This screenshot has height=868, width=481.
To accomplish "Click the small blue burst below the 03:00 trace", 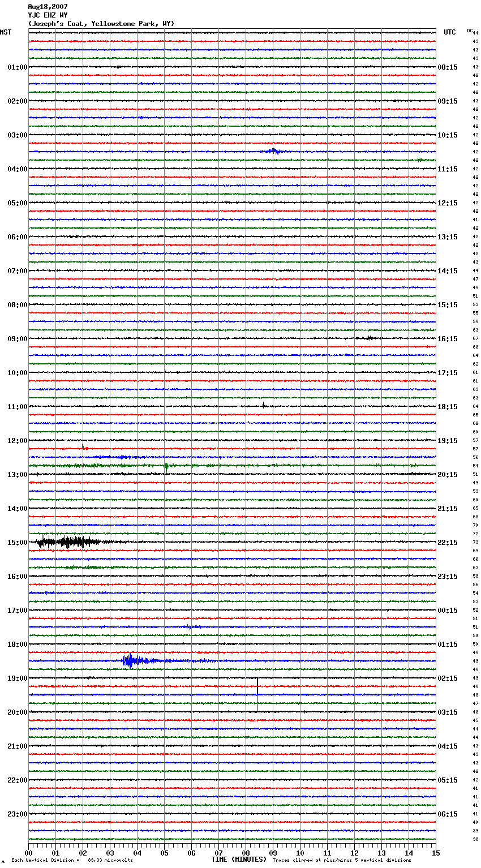I will (x=273, y=151).
